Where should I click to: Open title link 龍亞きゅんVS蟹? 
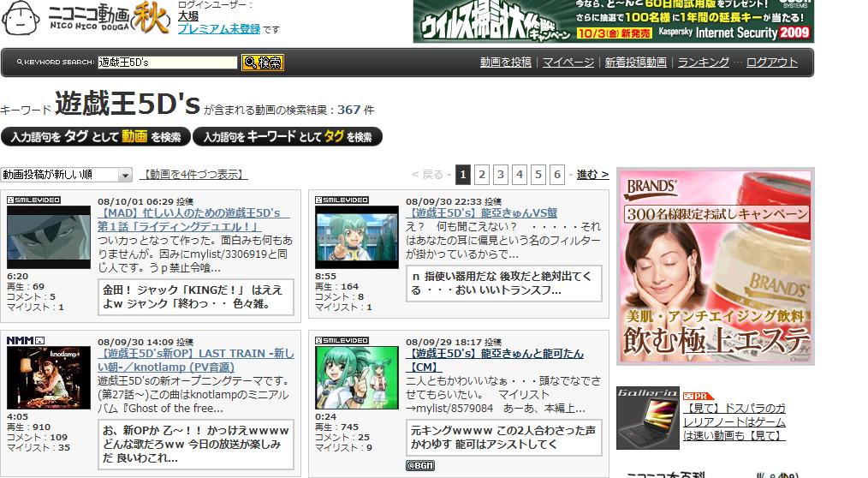(481, 213)
